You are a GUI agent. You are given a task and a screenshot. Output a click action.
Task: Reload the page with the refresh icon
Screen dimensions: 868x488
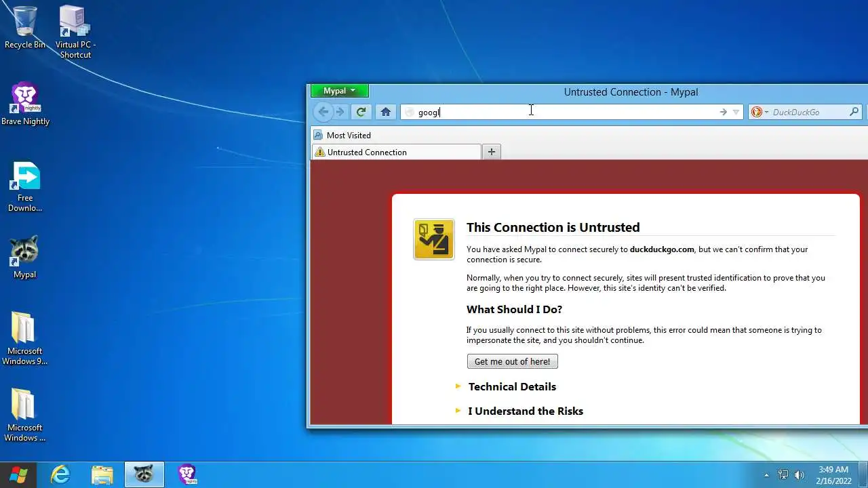click(361, 112)
